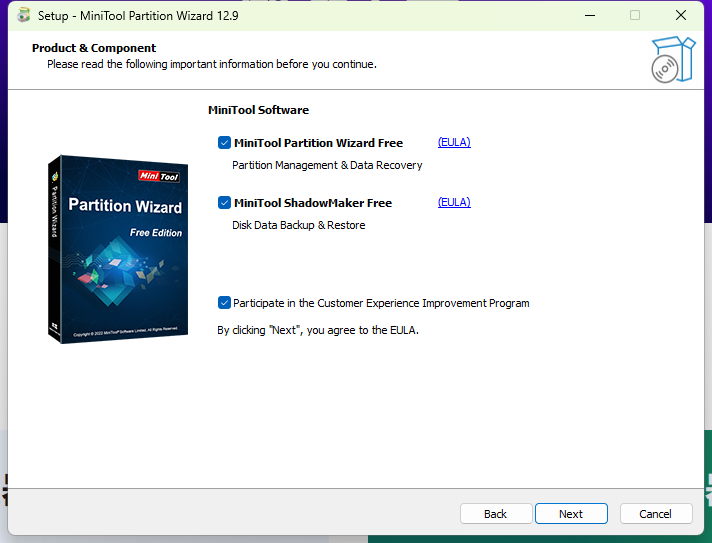The width and height of the screenshot is (712, 543).
Task: Click 'MiniTool ShadowMaker Free' label text
Action: coord(313,203)
